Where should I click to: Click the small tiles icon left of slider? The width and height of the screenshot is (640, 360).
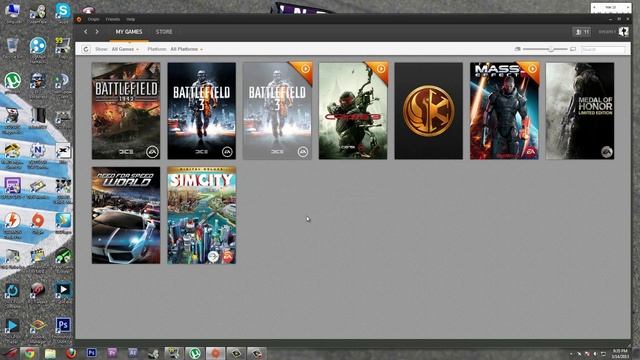click(x=517, y=49)
